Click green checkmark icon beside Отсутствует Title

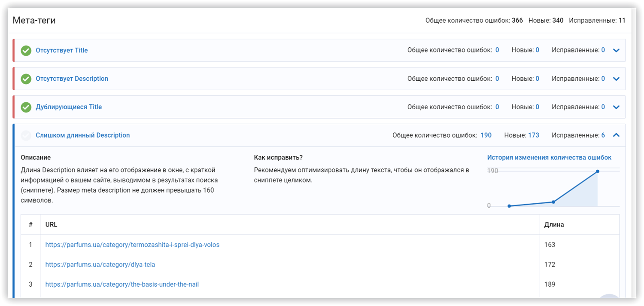[26, 50]
